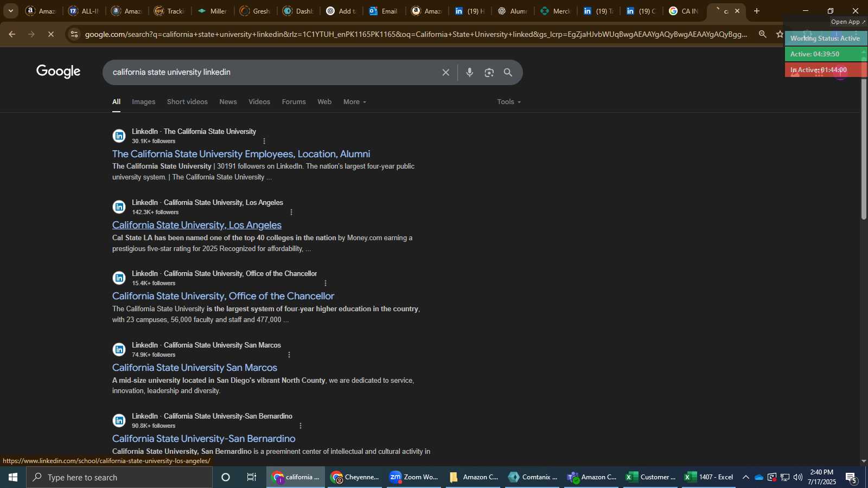The image size is (868, 488).
Task: Open California State University, Los Angeles link
Action: 197,225
